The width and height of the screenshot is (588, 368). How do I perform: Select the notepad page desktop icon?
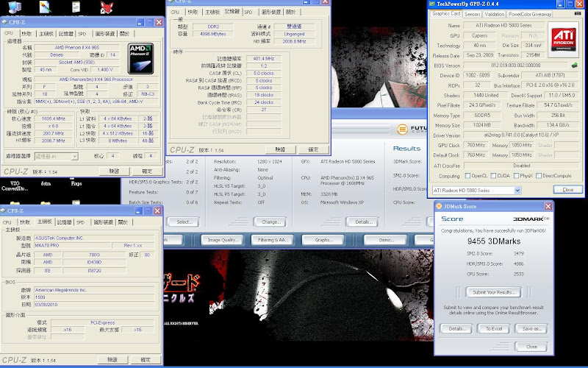tap(76, 7)
